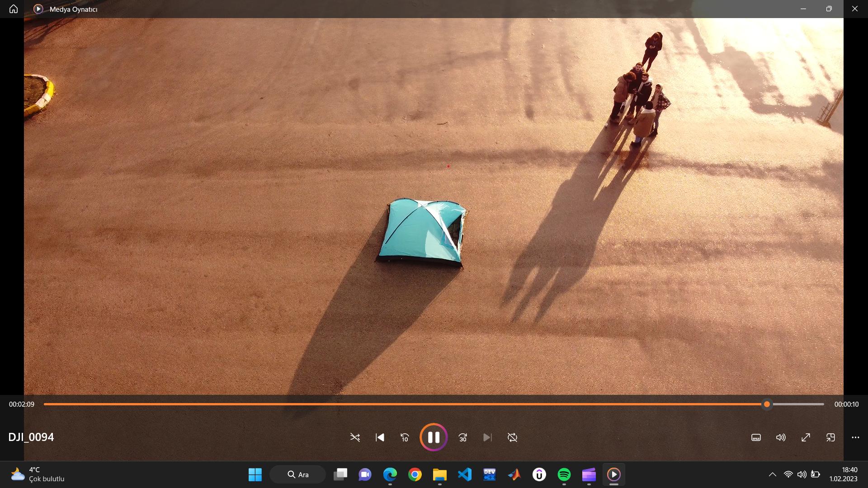
Task: Open Task View from taskbar
Action: 340,474
